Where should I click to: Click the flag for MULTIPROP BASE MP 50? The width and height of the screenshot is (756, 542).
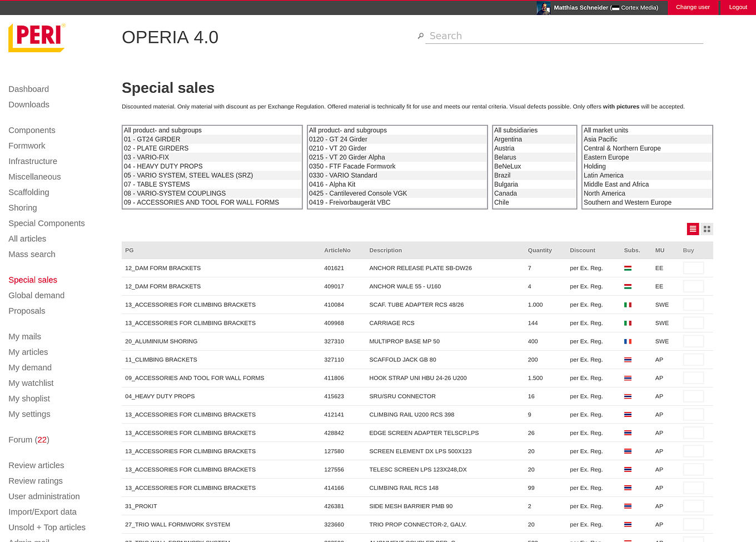[x=628, y=342]
